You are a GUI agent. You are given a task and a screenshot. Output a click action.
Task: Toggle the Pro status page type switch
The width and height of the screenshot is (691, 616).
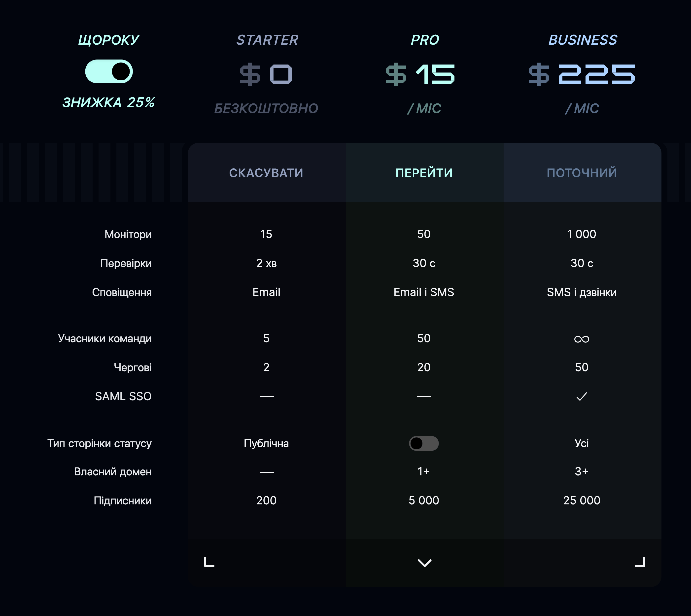424,443
